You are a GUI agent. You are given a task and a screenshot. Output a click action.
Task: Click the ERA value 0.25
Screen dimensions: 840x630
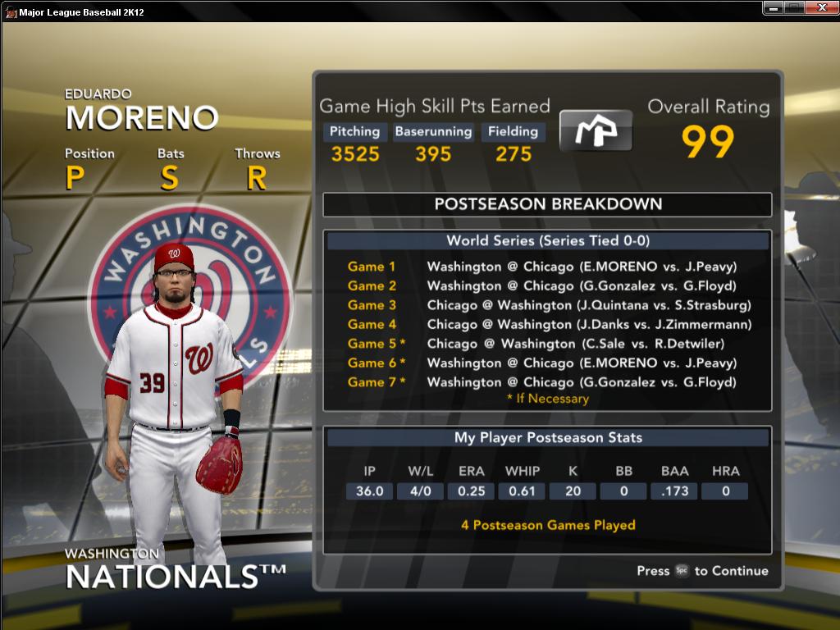[x=472, y=491]
